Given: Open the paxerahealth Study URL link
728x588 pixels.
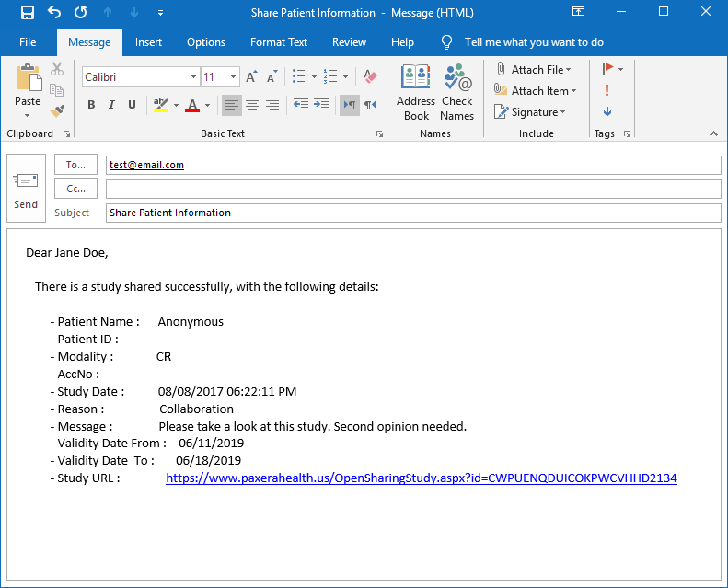Looking at the screenshot, I should pyautogui.click(x=421, y=478).
